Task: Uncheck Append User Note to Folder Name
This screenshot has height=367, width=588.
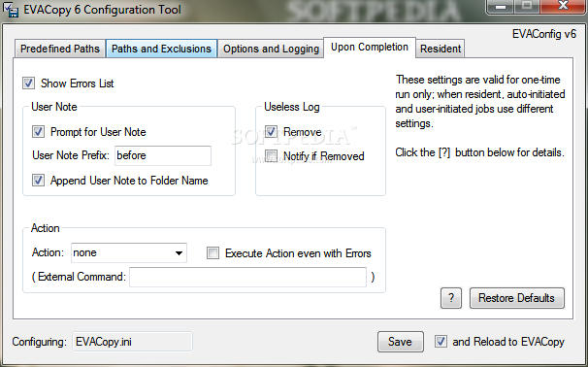Action: 38,181
